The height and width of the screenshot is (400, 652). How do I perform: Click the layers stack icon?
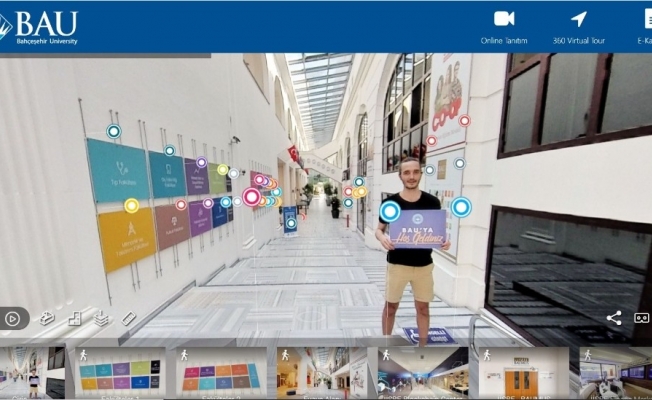tap(101, 319)
